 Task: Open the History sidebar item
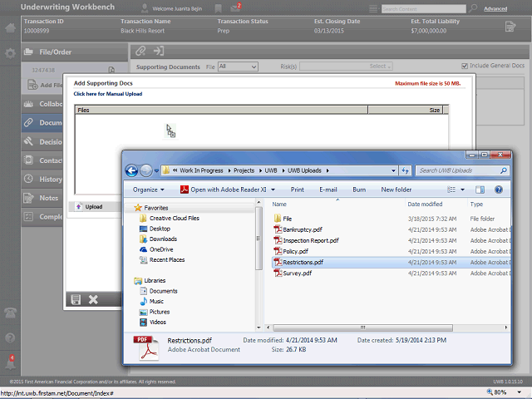pos(42,179)
